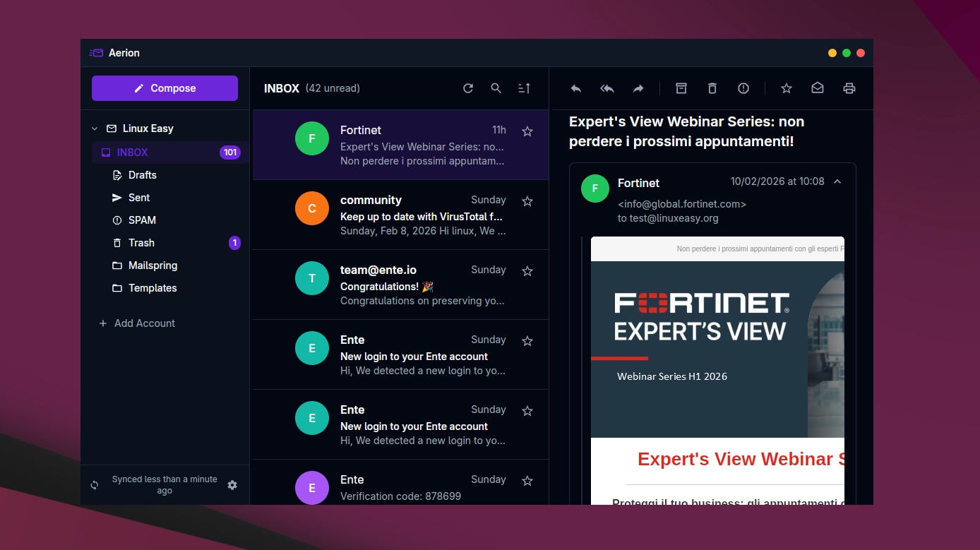Image resolution: width=980 pixels, height=550 pixels.
Task: Toggle read/unread with envelope icon
Action: 817,88
